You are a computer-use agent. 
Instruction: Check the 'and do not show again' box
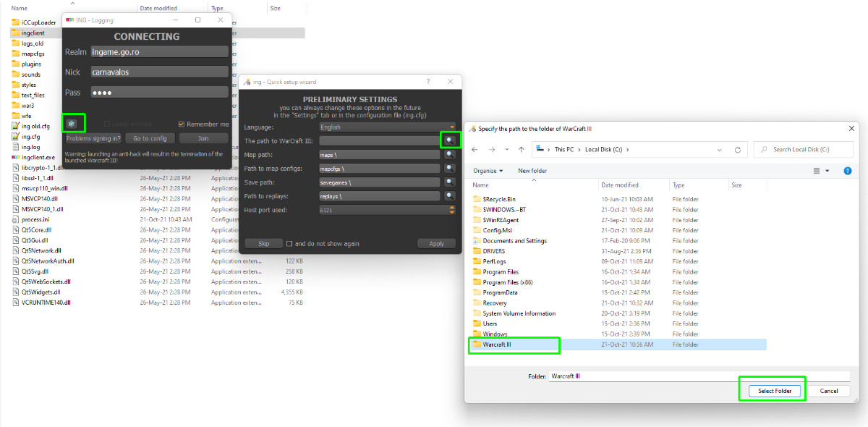[289, 244]
